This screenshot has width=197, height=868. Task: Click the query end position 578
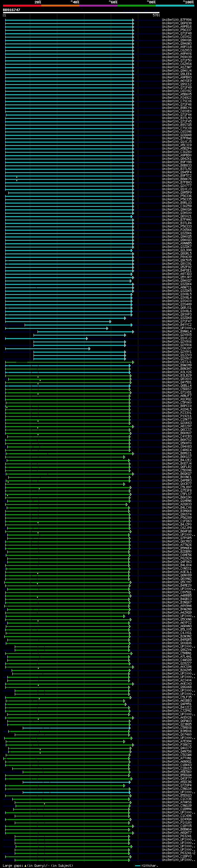click(155, 15)
